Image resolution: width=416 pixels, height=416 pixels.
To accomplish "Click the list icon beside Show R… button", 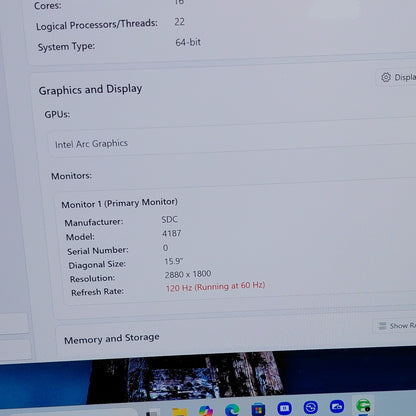I will 383,325.
